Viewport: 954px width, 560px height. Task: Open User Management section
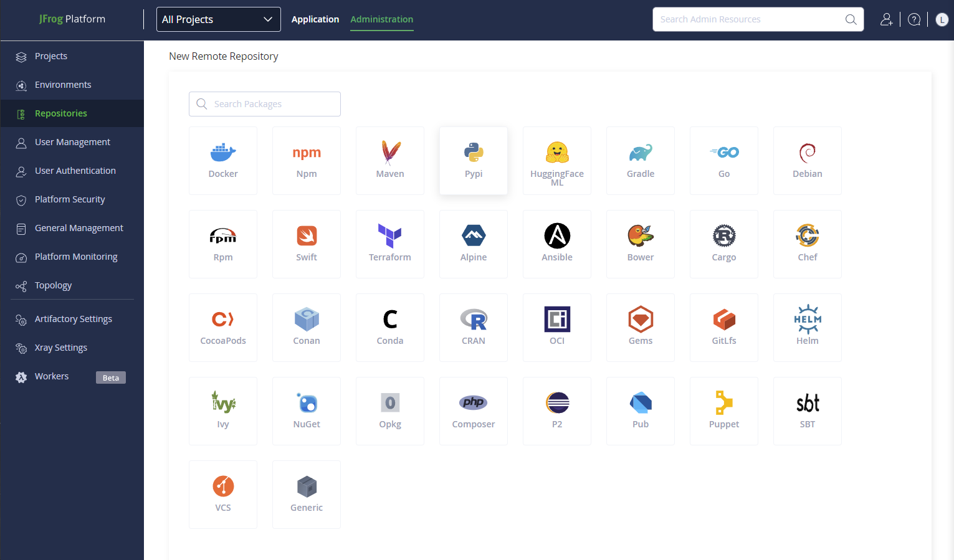72,142
